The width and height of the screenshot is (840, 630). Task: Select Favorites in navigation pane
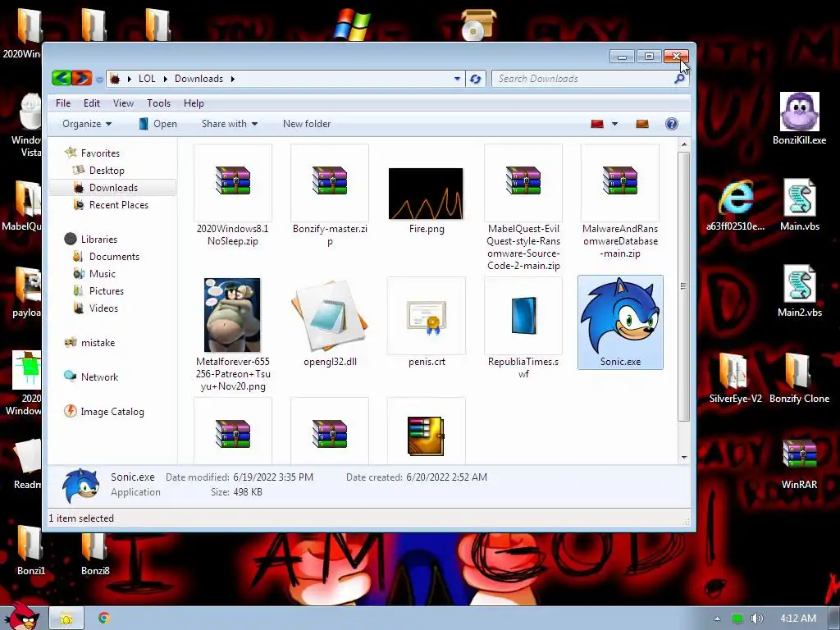[100, 153]
